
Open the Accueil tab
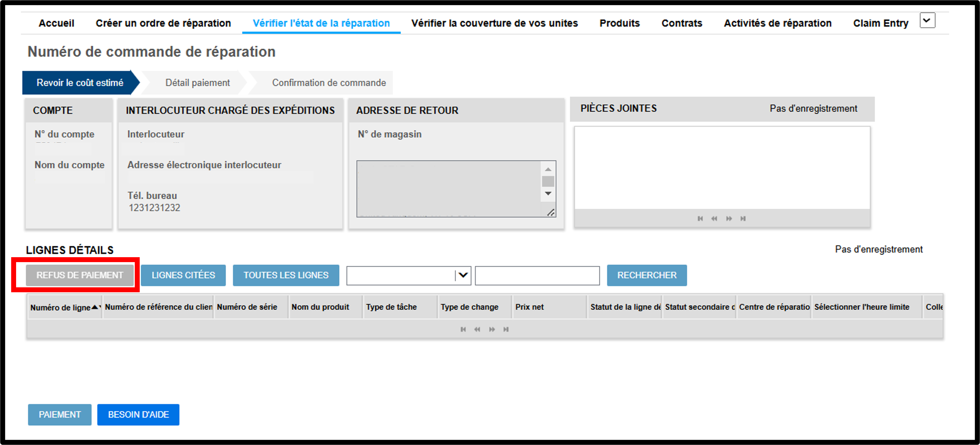click(56, 23)
